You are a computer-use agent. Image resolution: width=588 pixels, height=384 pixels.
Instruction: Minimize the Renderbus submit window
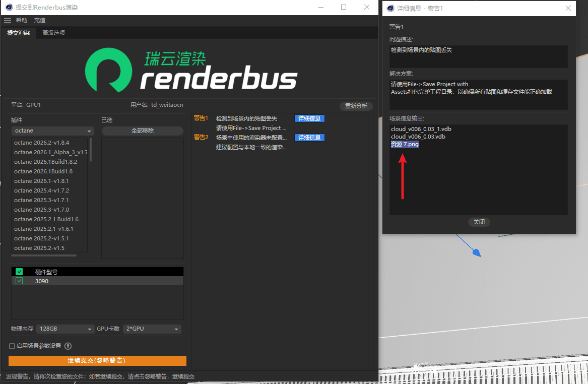pyautogui.click(x=320, y=8)
